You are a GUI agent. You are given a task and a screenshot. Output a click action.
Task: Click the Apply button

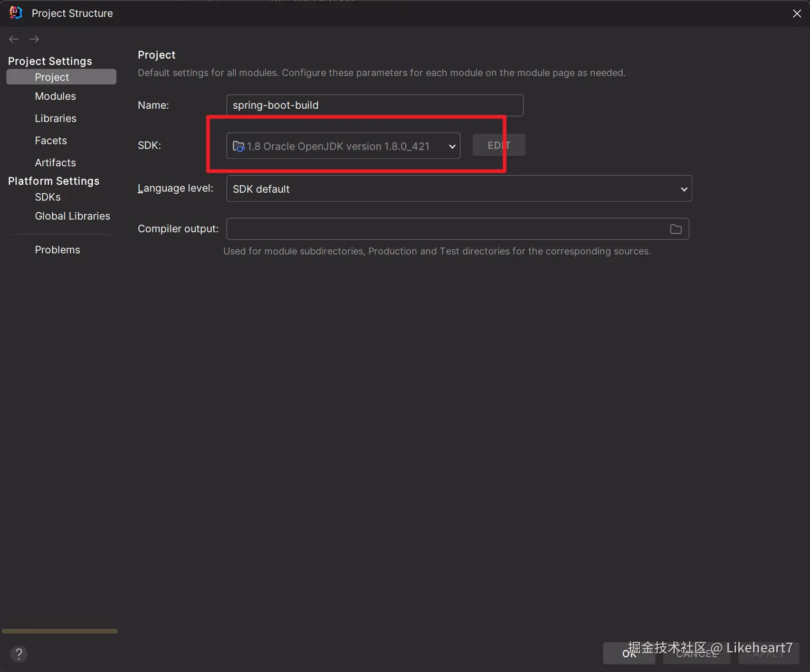coord(768,654)
